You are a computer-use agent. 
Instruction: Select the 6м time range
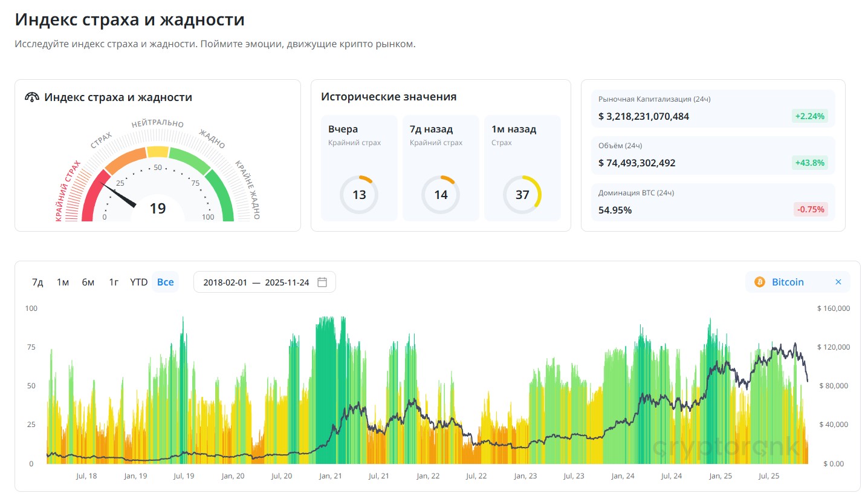pos(88,282)
